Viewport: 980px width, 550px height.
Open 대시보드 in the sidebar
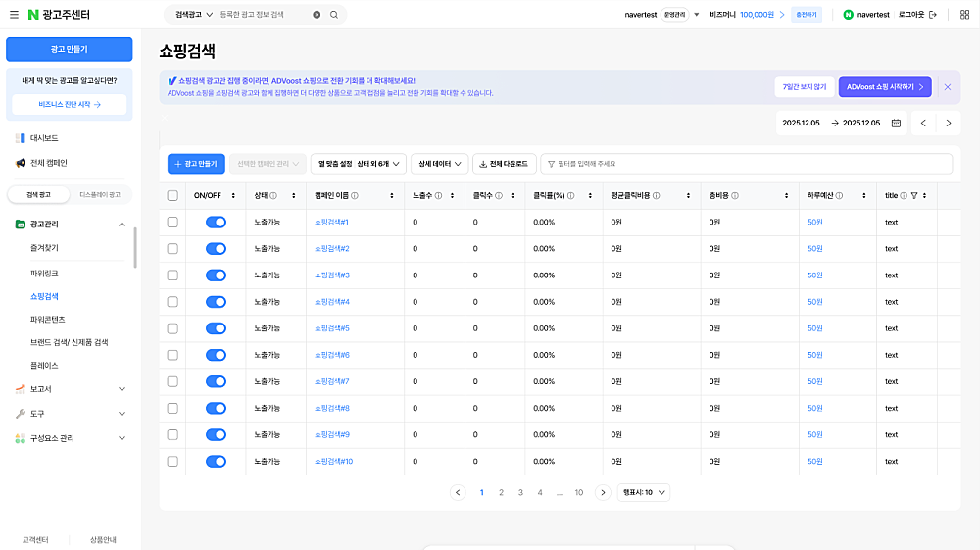pos(44,138)
